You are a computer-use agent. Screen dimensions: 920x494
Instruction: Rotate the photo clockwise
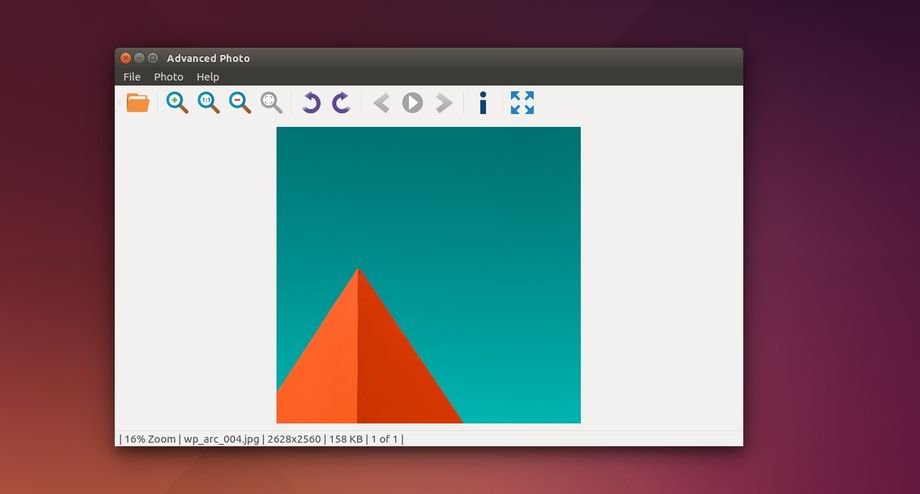[341, 103]
